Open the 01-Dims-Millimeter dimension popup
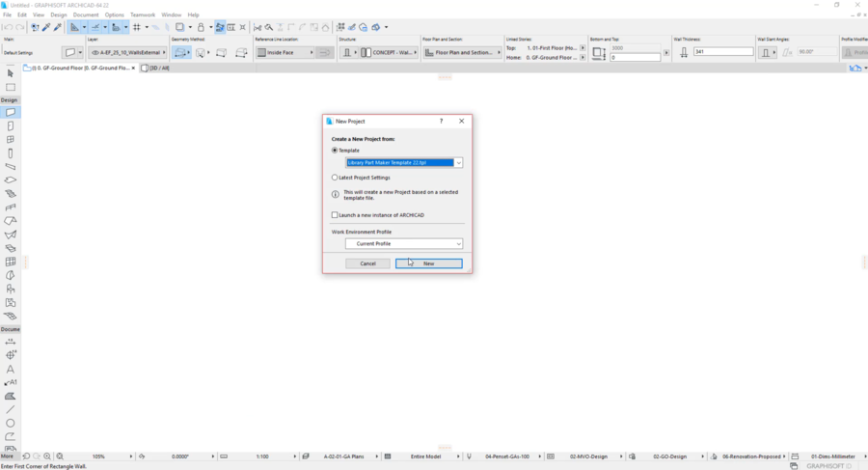 click(x=865, y=456)
